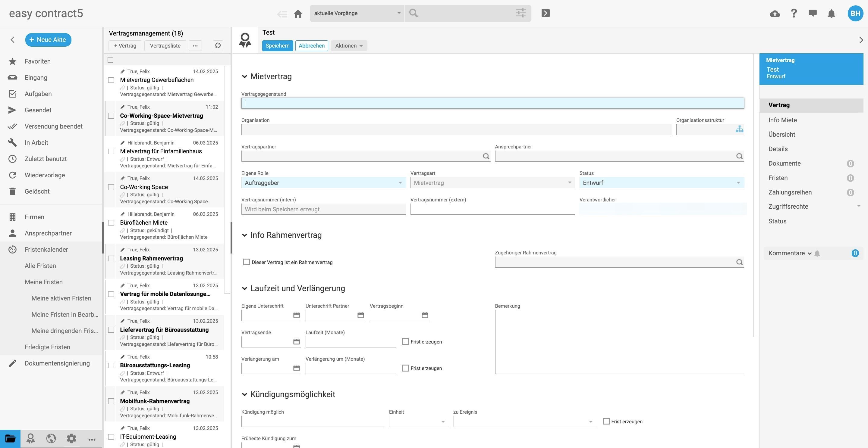
Task: Open the Aktionen menu
Action: coord(348,45)
